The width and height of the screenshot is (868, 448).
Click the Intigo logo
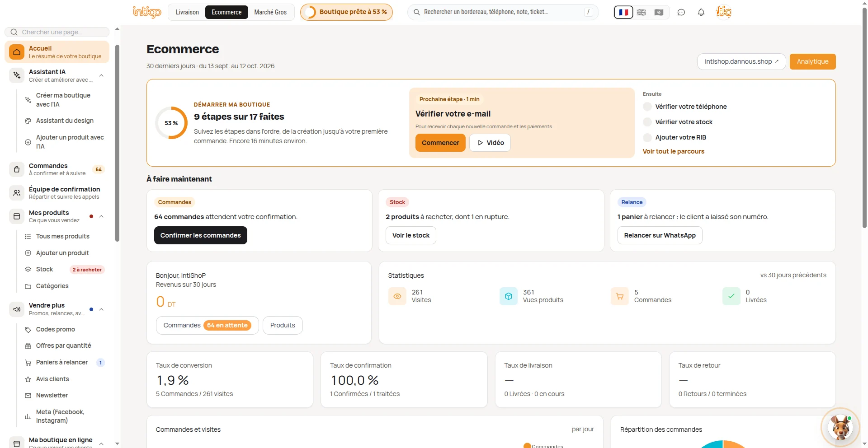147,12
